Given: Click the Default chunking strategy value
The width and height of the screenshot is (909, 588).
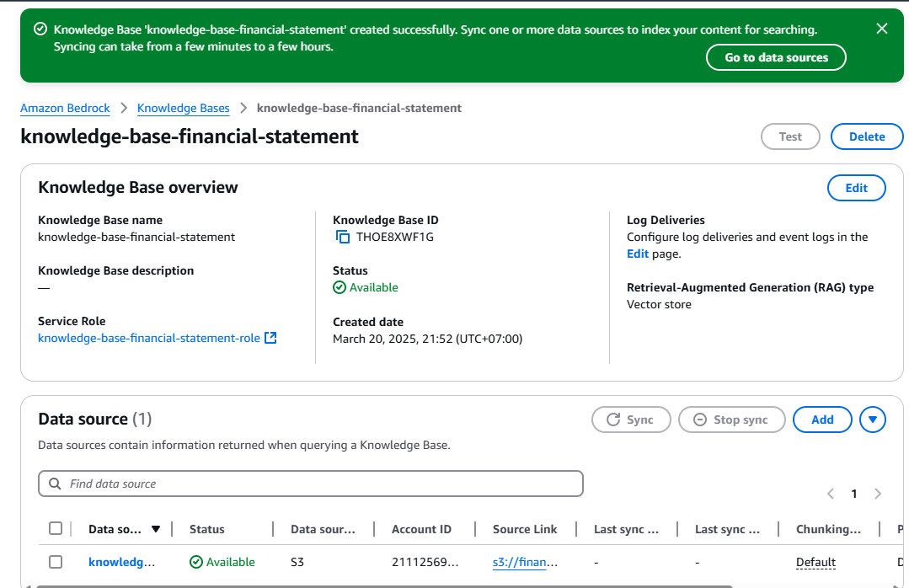Looking at the screenshot, I should [x=815, y=562].
